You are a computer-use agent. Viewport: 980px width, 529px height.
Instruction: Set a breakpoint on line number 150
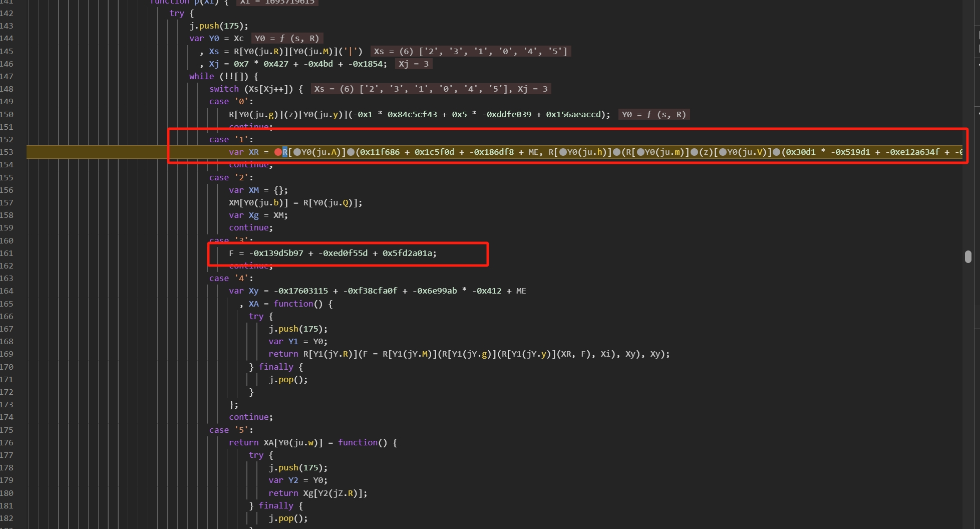(x=7, y=115)
